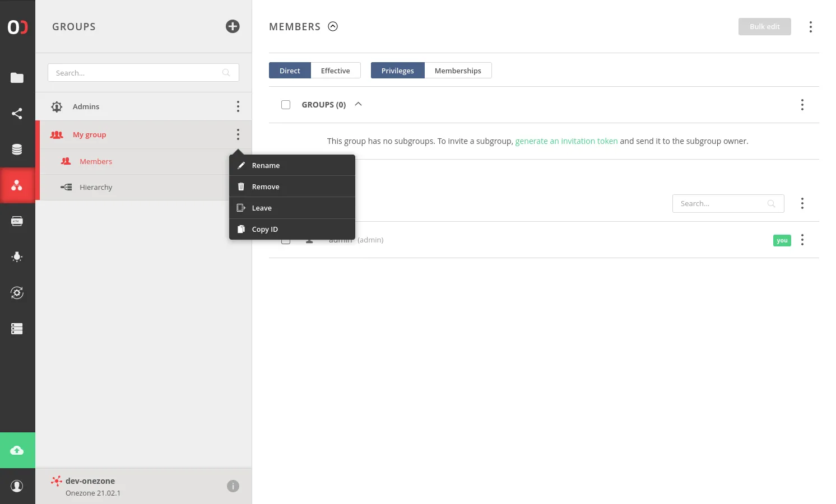Select the highlighted Groups sidebar icon
Screen dimensions: 836x504
17,185
